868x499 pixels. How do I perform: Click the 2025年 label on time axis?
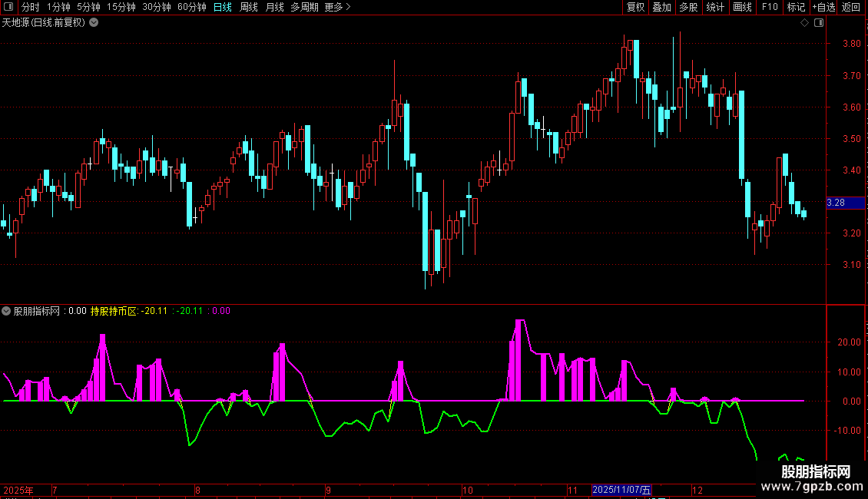[18, 490]
